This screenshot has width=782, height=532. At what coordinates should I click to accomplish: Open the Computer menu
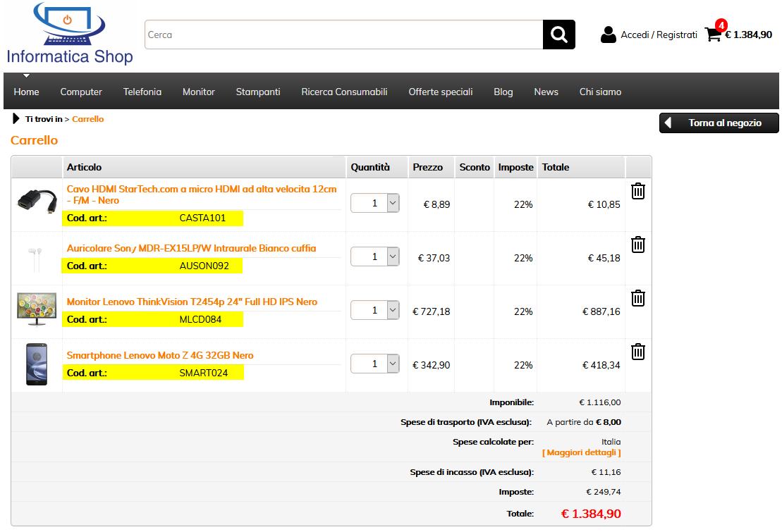pos(81,92)
